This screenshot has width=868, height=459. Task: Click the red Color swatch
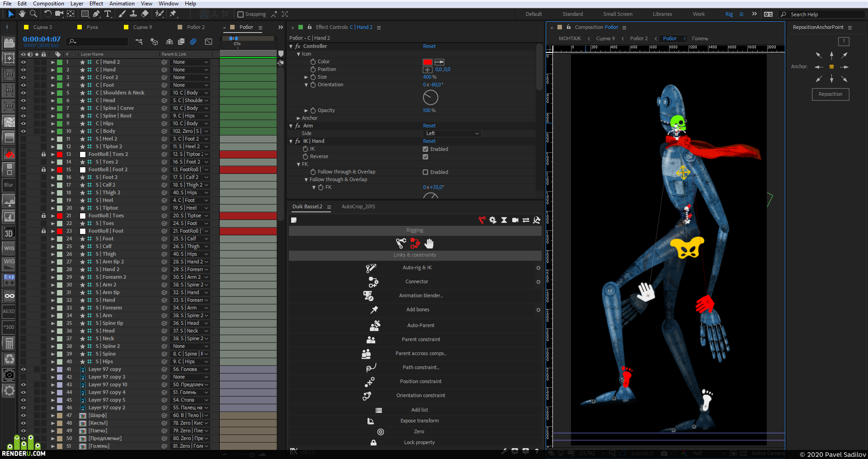428,62
